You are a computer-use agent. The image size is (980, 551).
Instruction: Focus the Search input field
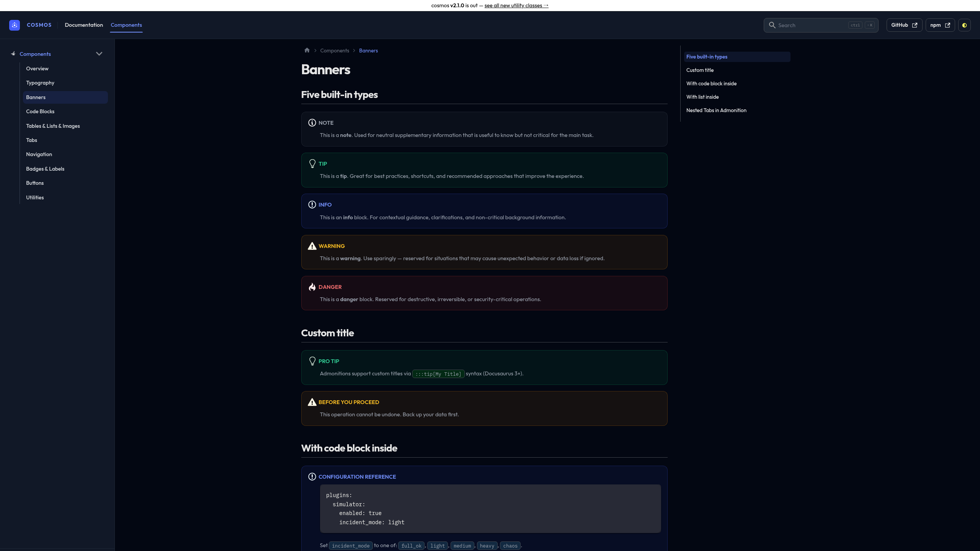812,25
